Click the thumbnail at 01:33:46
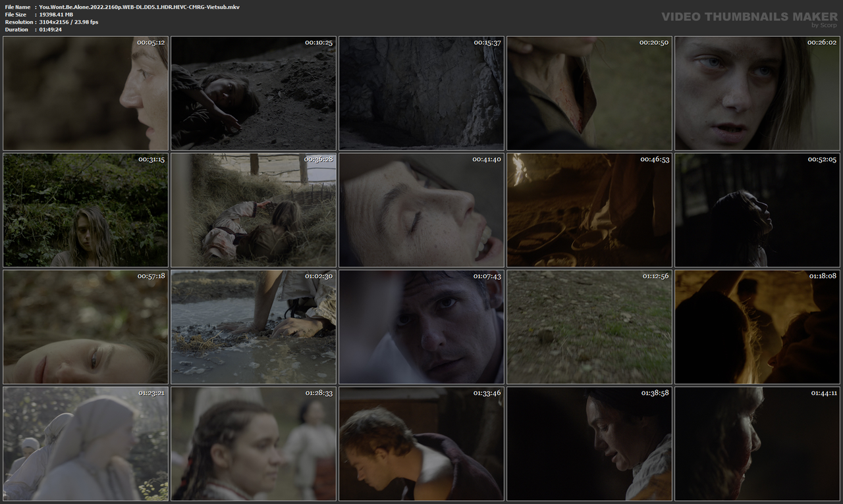843x504 pixels. pos(421,444)
